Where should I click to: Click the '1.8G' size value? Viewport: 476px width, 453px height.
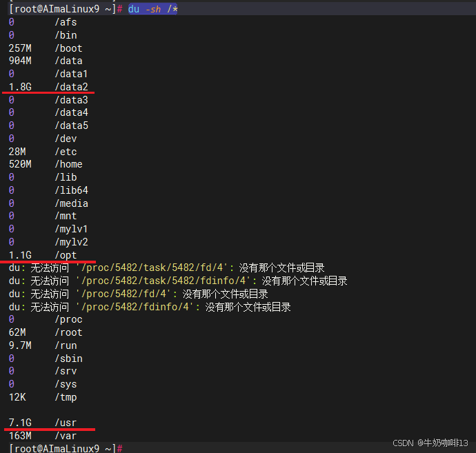[x=20, y=87]
